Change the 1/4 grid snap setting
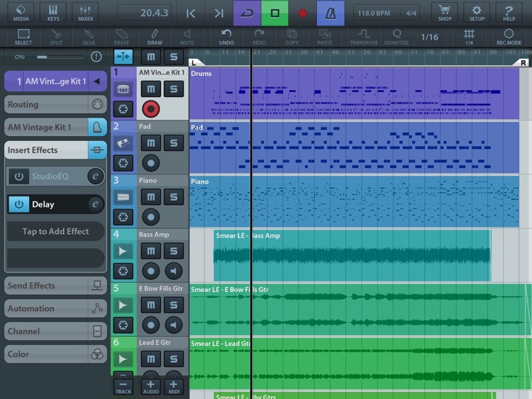 pos(470,37)
